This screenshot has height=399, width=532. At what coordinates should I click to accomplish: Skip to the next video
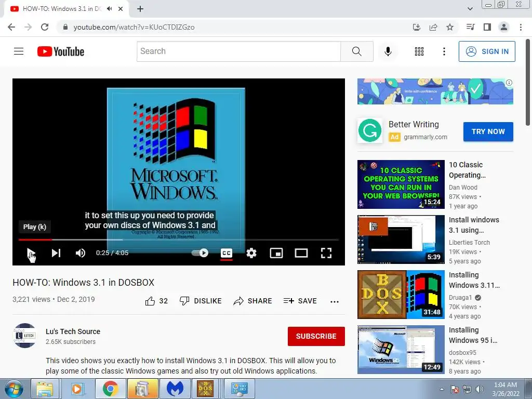(x=56, y=253)
